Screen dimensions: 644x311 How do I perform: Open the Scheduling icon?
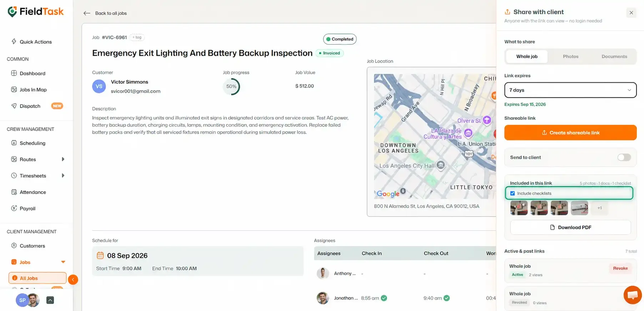click(x=14, y=143)
